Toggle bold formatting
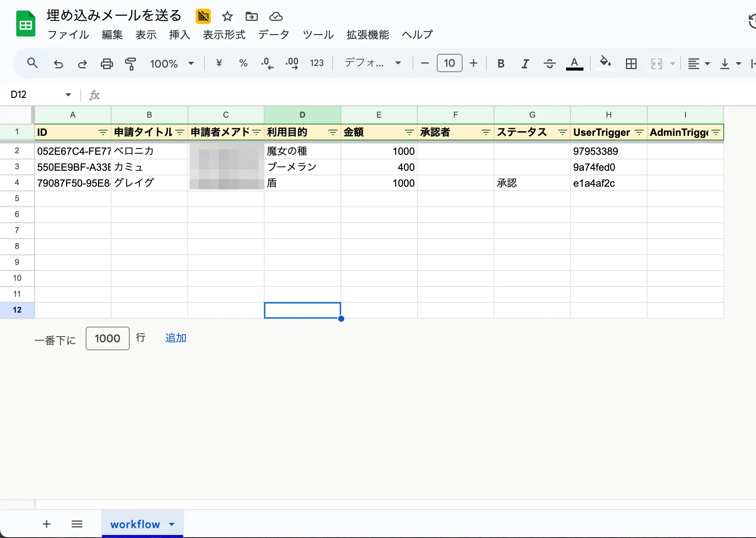Screen dimensions: 756x538 pos(501,63)
